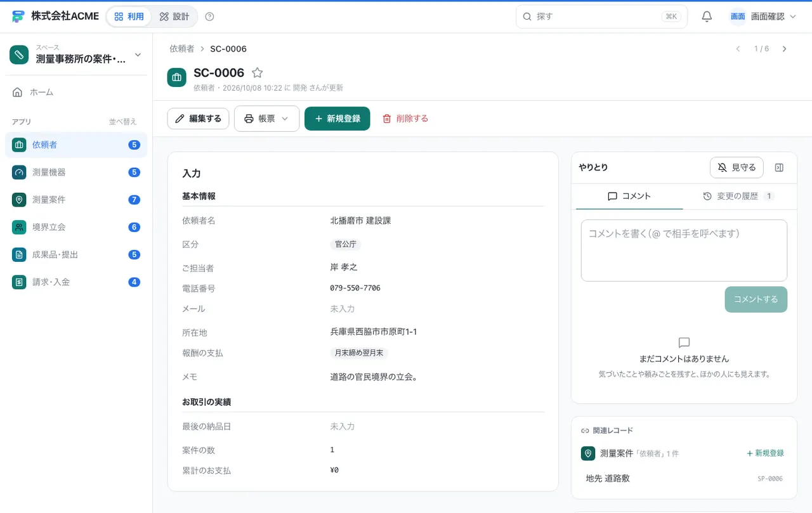Click the 測量案件 icon in related records
The width and height of the screenshot is (812, 513).
coord(588,453)
